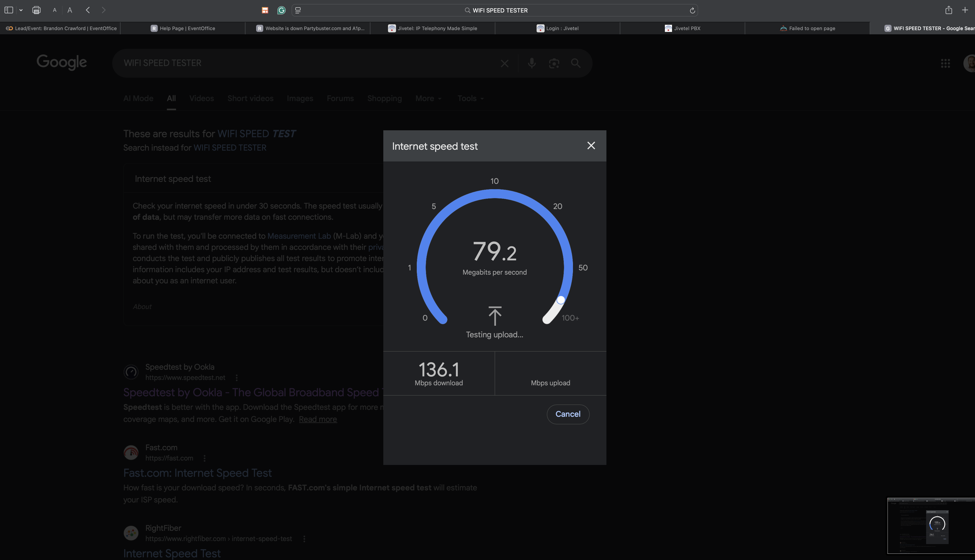
Task: Switch to Failed to open page tab
Action: (x=807, y=29)
